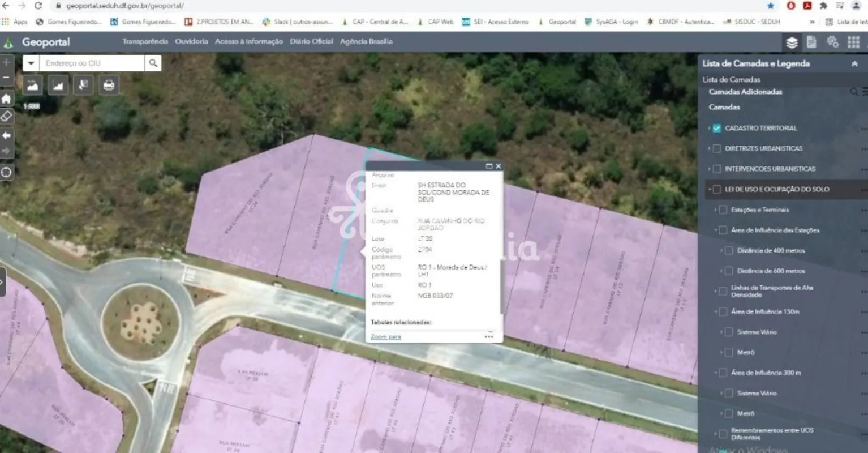Check the Distância de 400 metros layer
The width and height of the screenshot is (868, 453).
tap(729, 251)
